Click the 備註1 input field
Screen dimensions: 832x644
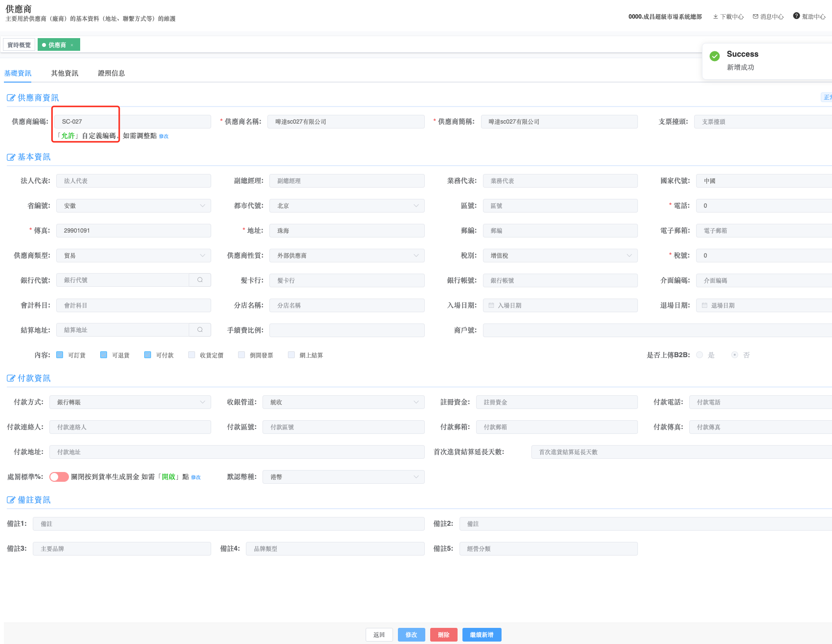(229, 524)
